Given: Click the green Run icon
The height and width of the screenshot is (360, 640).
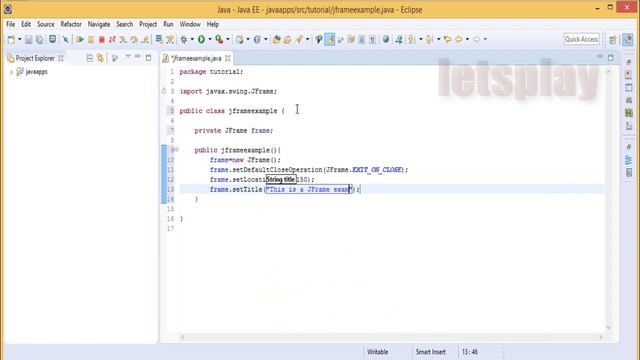Looking at the screenshot, I should point(201,40).
